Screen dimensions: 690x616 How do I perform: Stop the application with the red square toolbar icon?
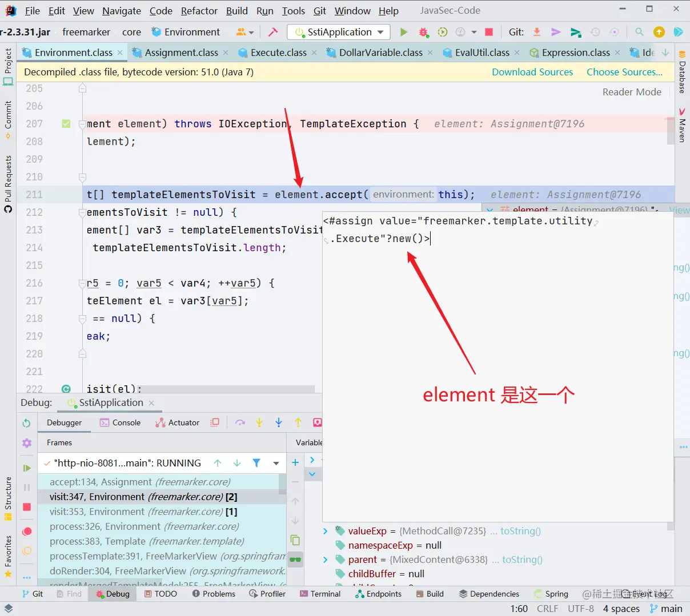[x=489, y=32]
